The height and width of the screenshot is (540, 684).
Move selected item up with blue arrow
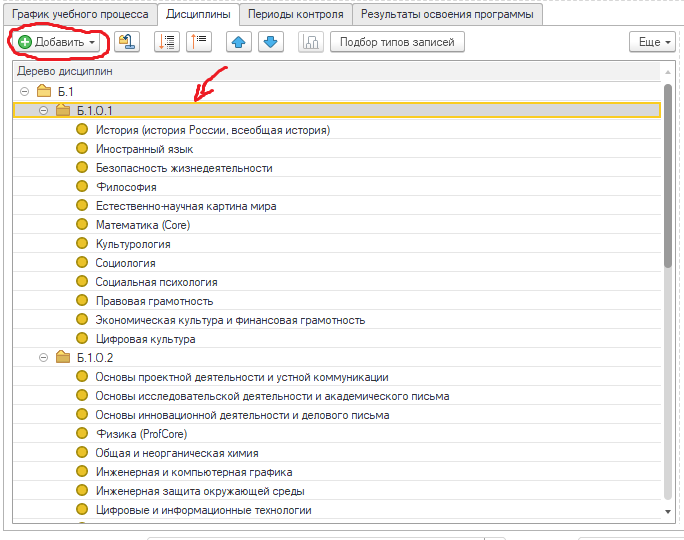[239, 42]
